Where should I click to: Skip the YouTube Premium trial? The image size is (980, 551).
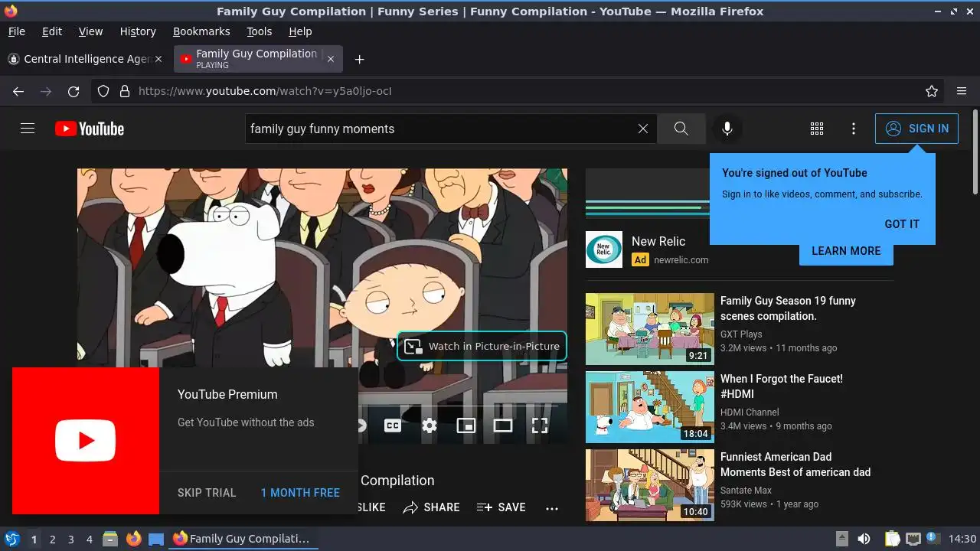pyautogui.click(x=207, y=493)
